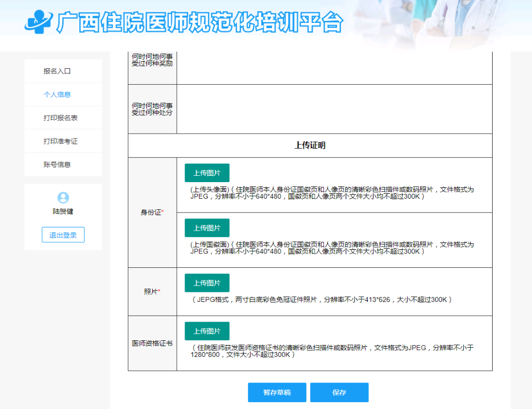Save the form as draft with 暂存草稿

pos(277,392)
